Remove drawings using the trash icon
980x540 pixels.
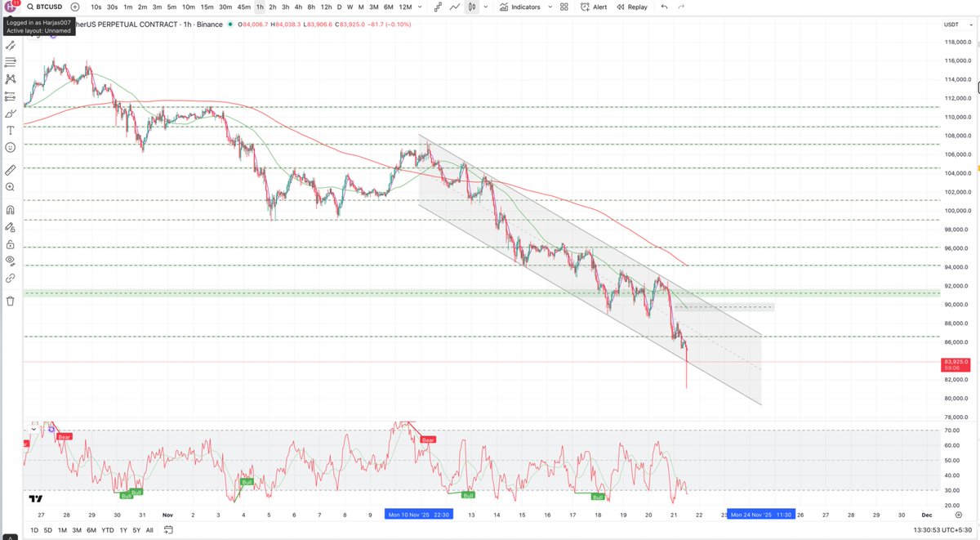(x=10, y=301)
